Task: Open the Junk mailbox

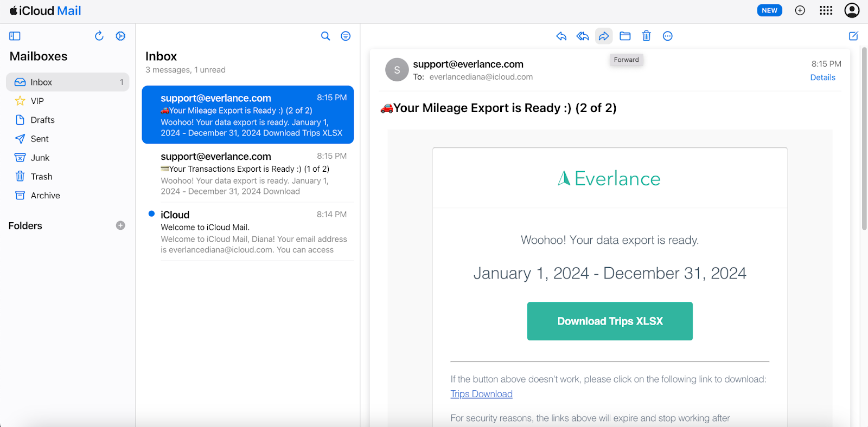Action: [x=68, y=158]
